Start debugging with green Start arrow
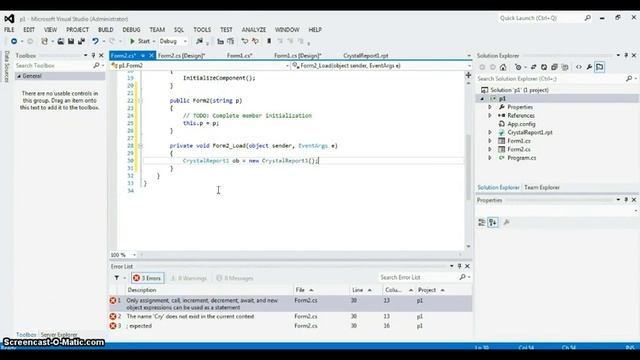640x360 pixels. tap(140, 41)
